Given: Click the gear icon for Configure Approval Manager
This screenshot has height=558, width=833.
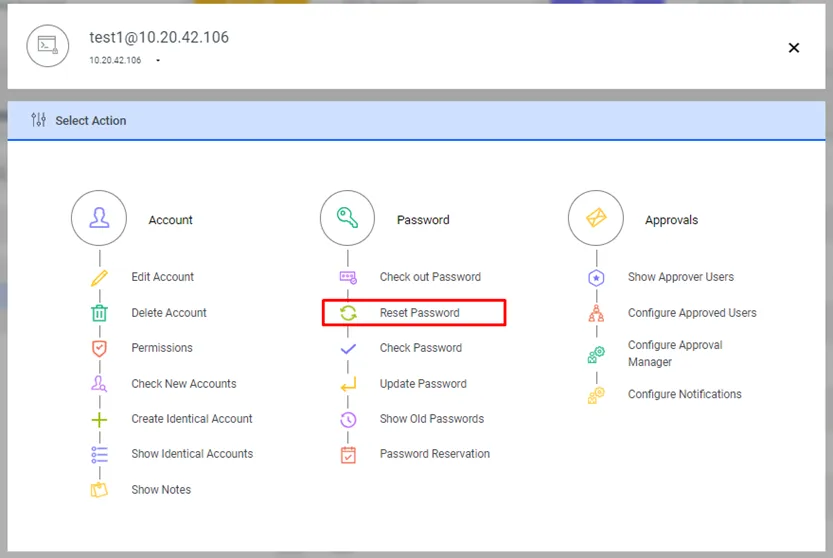Looking at the screenshot, I should 596,354.
